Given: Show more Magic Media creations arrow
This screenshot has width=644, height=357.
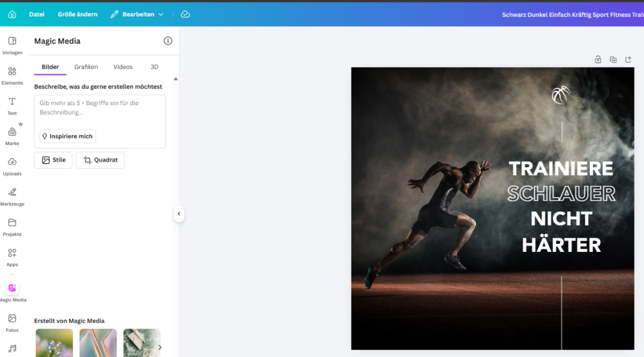Looking at the screenshot, I should 159,347.
